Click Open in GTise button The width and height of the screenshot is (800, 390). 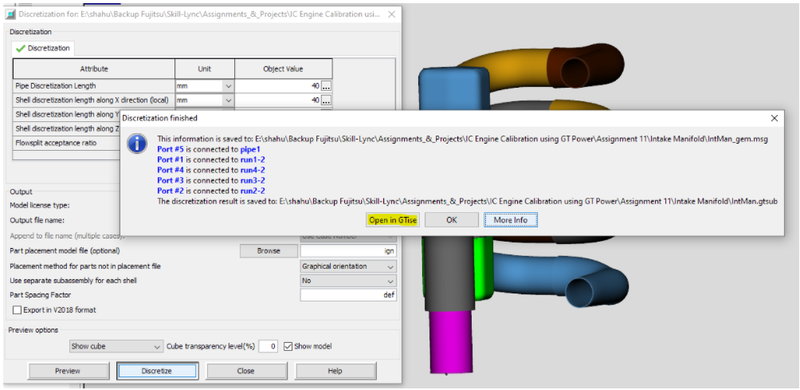pos(393,220)
